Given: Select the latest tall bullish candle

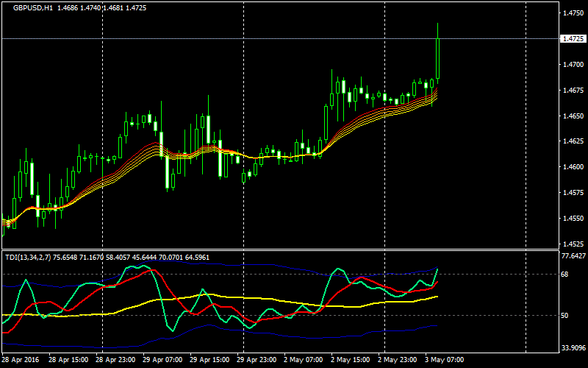Looking at the screenshot, I should pos(437,57).
